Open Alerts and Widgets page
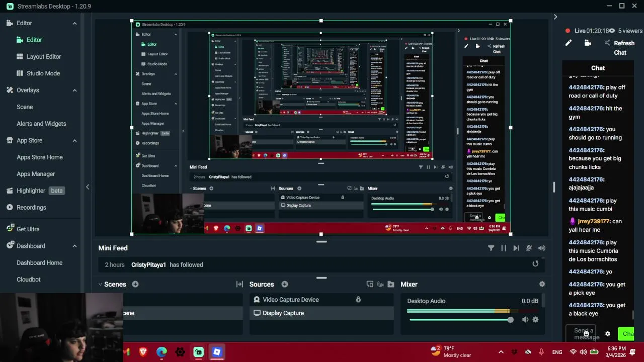The image size is (644, 362). click(41, 123)
